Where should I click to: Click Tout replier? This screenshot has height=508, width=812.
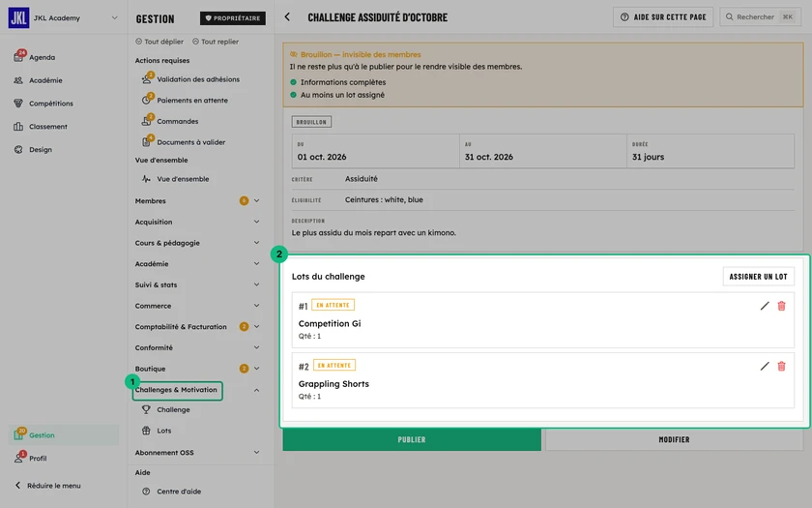coord(216,42)
